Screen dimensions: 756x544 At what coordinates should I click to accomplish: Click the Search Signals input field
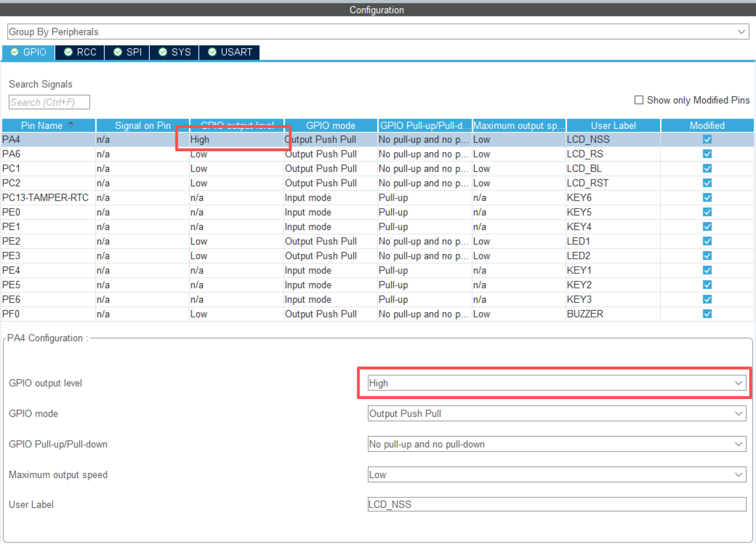(x=49, y=102)
